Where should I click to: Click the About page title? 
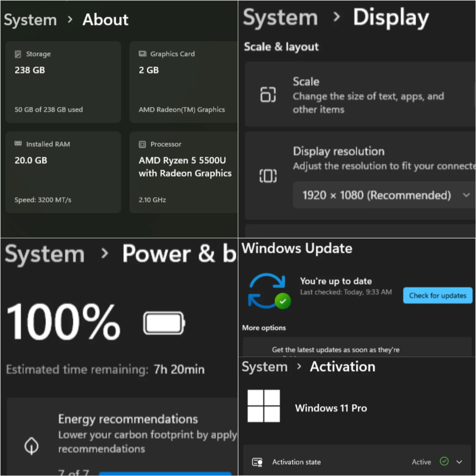point(105,20)
